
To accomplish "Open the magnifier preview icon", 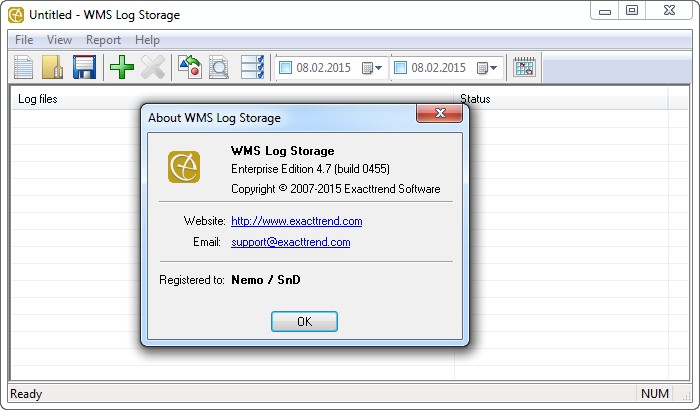I will point(219,67).
